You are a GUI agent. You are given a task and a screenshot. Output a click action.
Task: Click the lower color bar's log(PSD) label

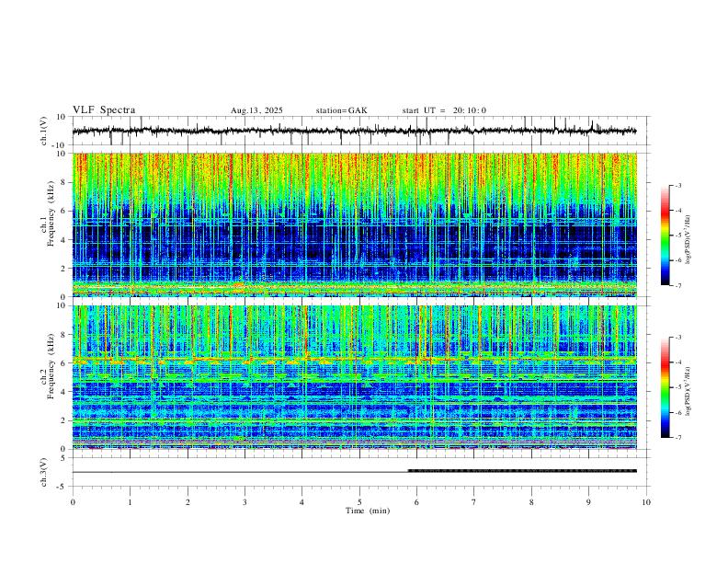point(688,391)
